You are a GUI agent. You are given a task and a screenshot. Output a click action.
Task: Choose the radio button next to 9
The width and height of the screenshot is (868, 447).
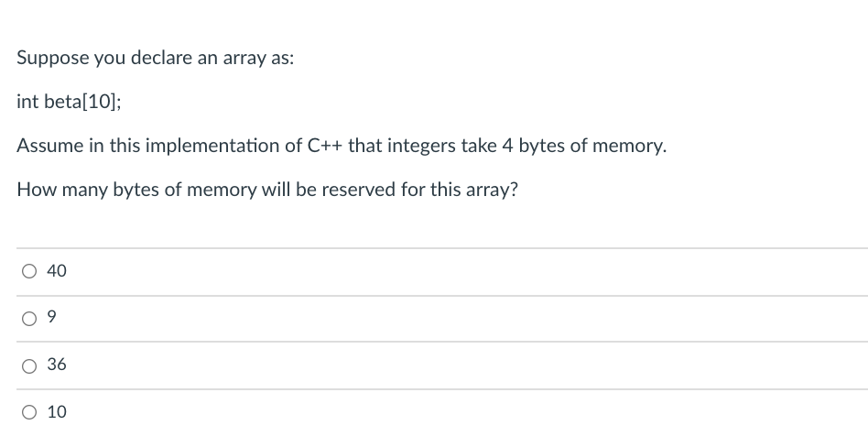coord(29,319)
